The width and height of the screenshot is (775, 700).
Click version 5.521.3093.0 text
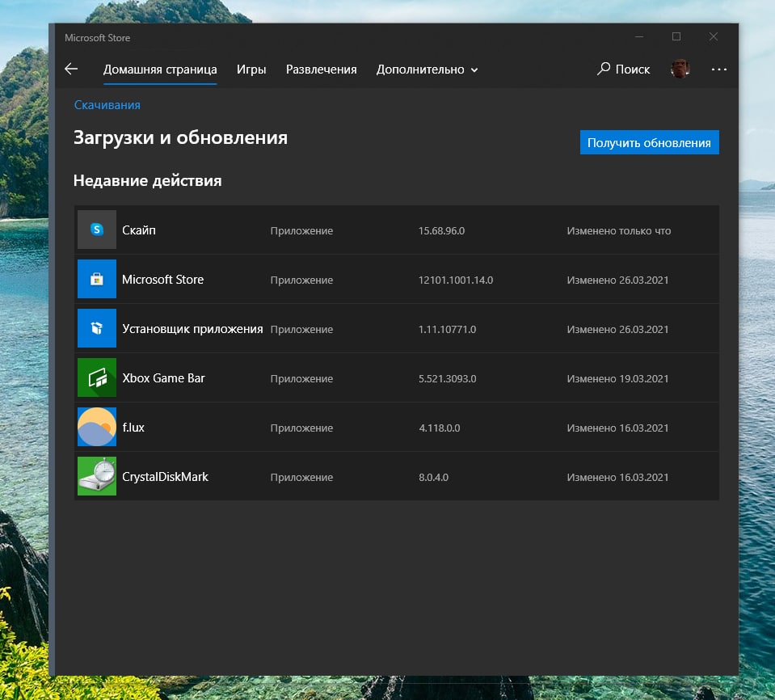[x=448, y=378]
